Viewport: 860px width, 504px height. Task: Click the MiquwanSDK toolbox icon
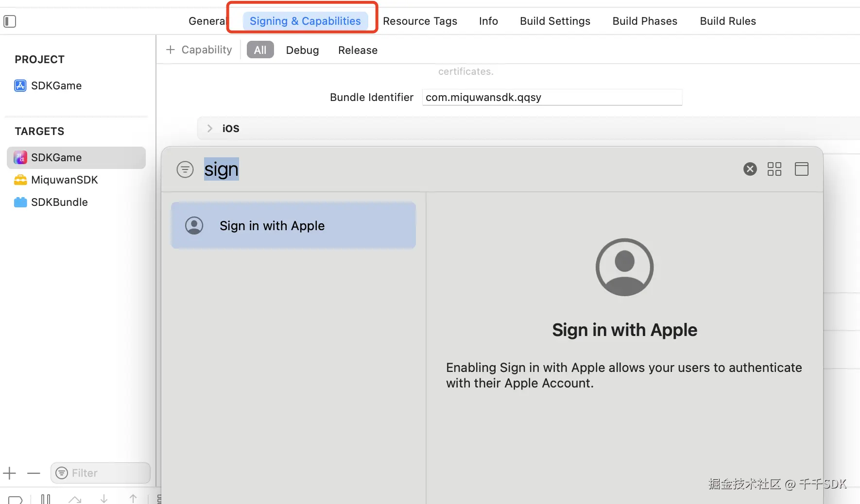[x=20, y=180]
